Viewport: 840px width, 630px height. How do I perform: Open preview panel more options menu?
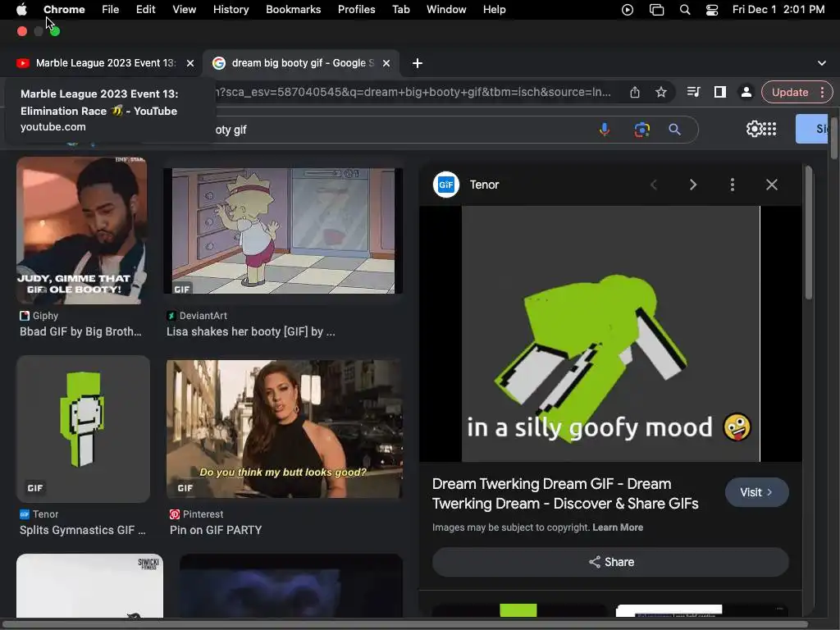tap(733, 185)
